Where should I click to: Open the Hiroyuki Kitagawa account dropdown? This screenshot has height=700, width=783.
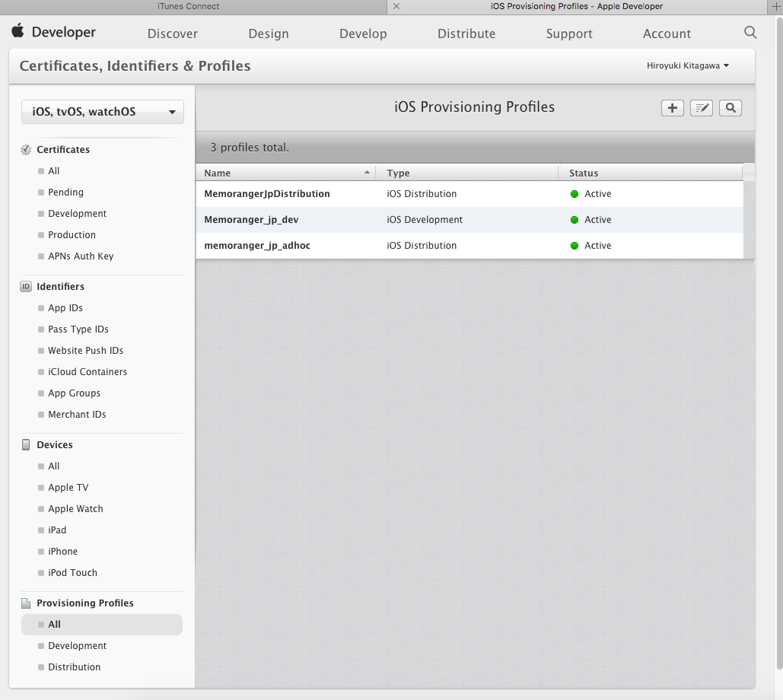688,66
